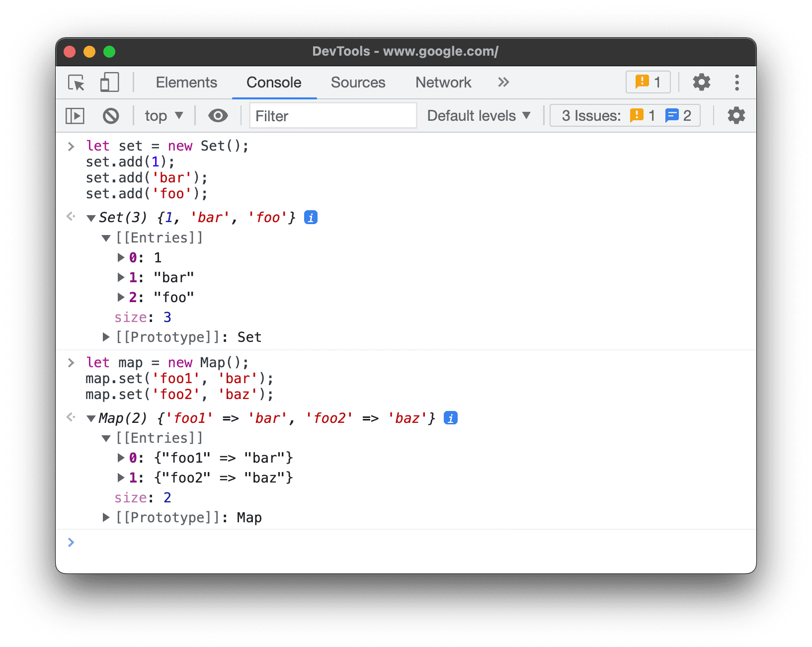Click the clear console icon
Image resolution: width=812 pixels, height=647 pixels.
[x=111, y=116]
